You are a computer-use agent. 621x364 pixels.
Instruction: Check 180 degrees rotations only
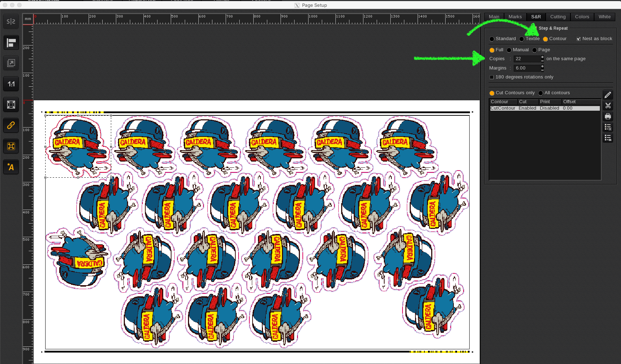click(x=491, y=77)
